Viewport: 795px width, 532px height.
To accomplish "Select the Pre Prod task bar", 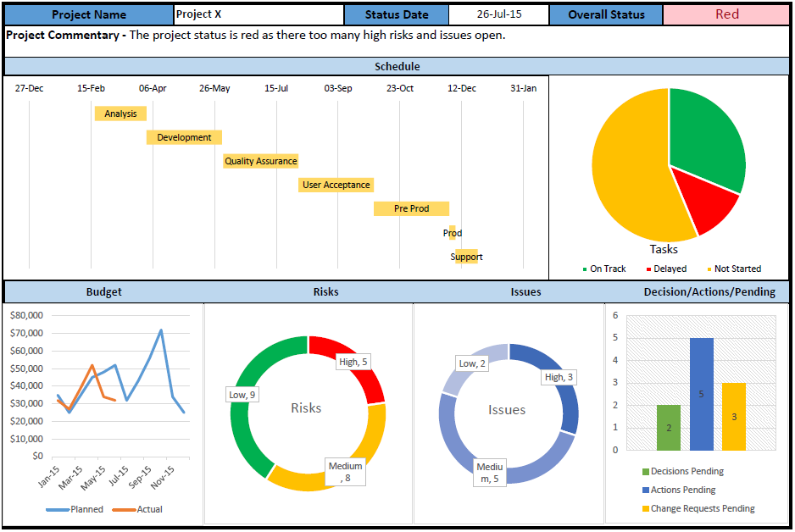I will coord(411,208).
